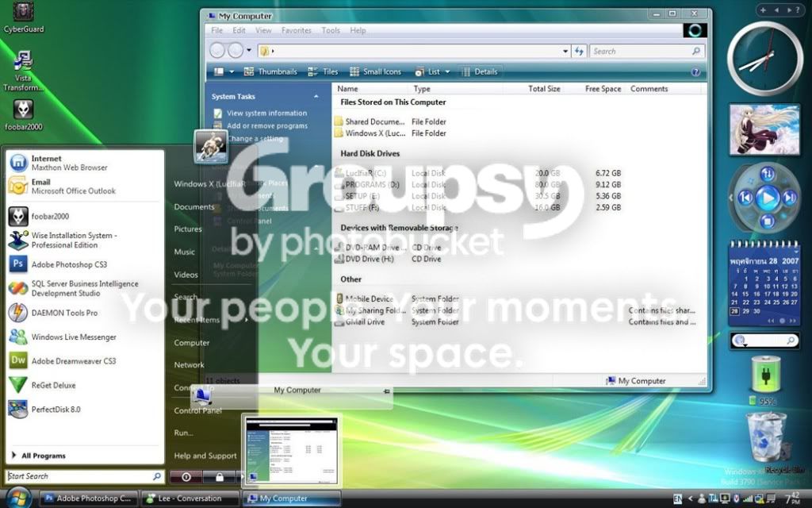The height and width of the screenshot is (508, 812).
Task: Launch Adobe Dreamweaver CS3
Action: (x=84, y=361)
